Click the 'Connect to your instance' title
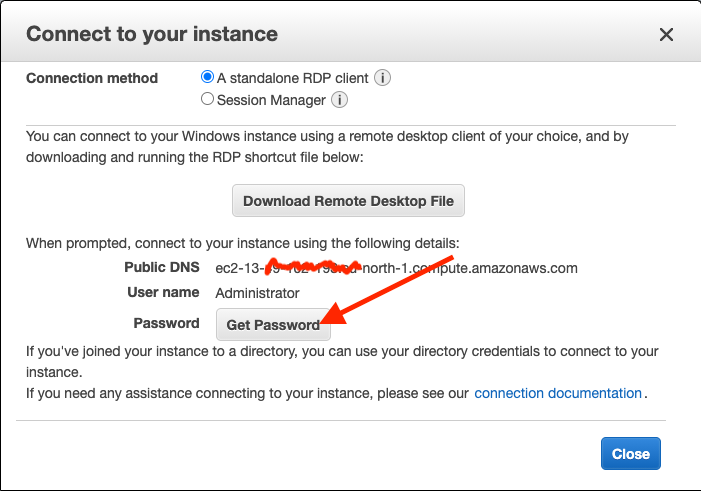Viewport: 701px width, 491px height. (x=152, y=34)
